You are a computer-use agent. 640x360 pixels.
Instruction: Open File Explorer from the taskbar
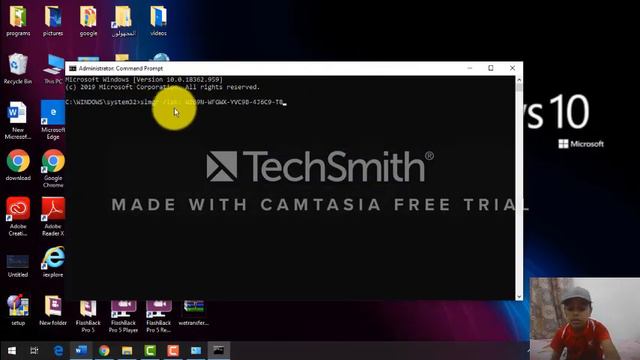[127, 351]
